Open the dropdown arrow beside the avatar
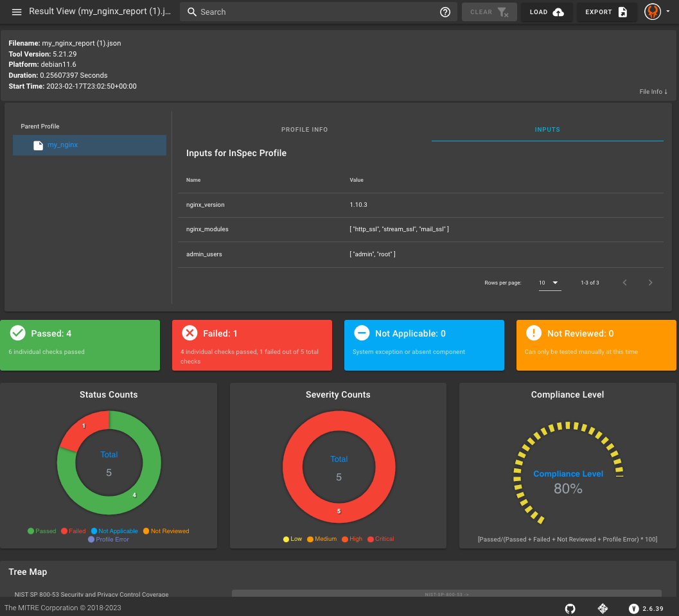This screenshot has width=679, height=616. click(x=668, y=12)
